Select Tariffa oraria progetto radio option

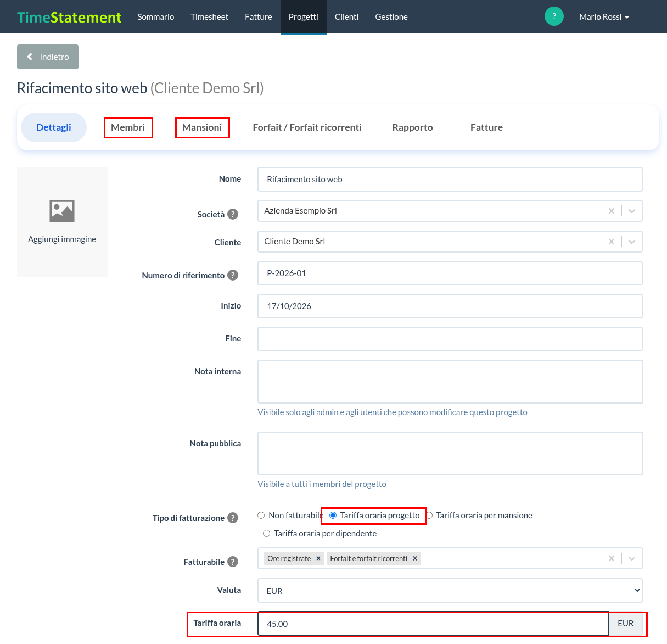click(x=333, y=515)
